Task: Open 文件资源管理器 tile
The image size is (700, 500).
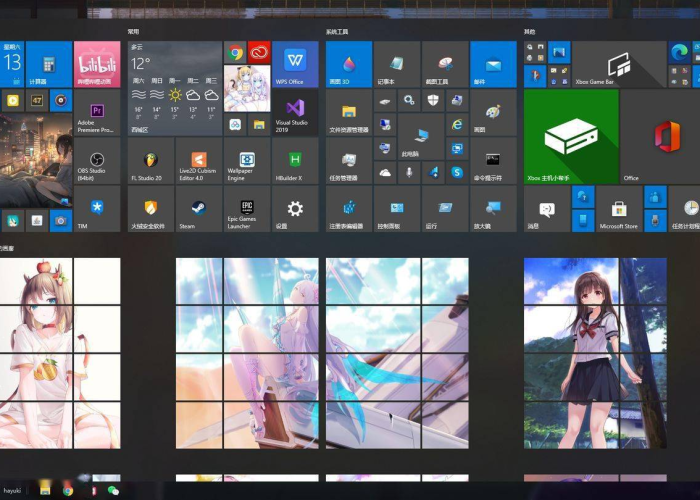Action: [x=349, y=112]
